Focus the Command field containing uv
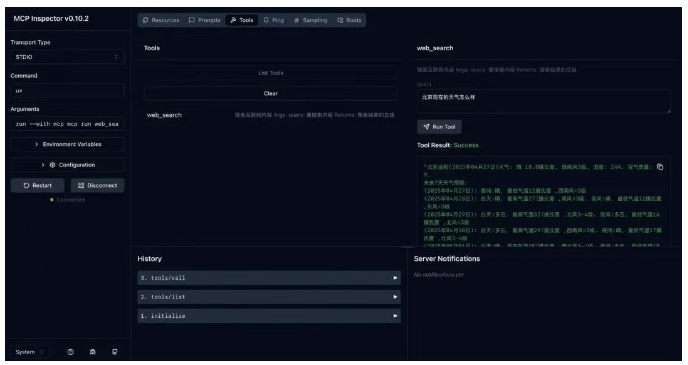This screenshot has width=688, height=365. 67,90
